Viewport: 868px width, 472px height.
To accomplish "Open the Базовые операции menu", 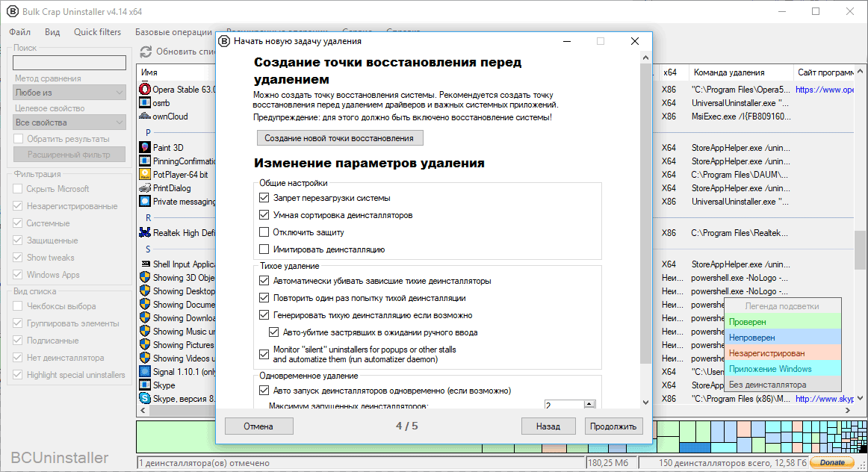I will tap(174, 32).
